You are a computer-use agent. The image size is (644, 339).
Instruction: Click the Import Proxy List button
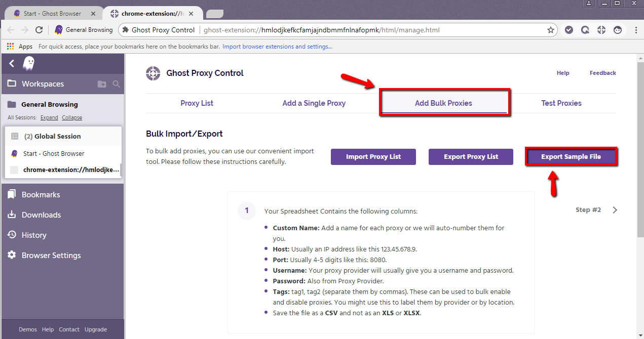pos(373,157)
